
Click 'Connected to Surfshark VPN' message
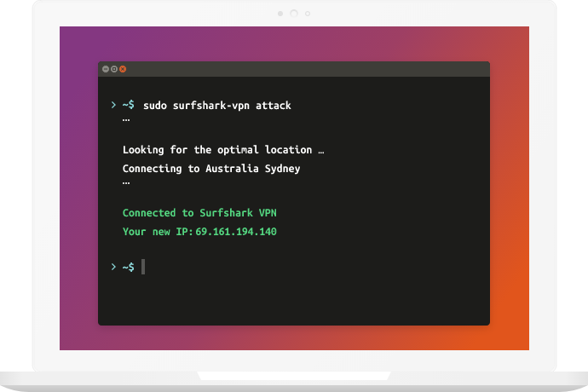coord(199,213)
